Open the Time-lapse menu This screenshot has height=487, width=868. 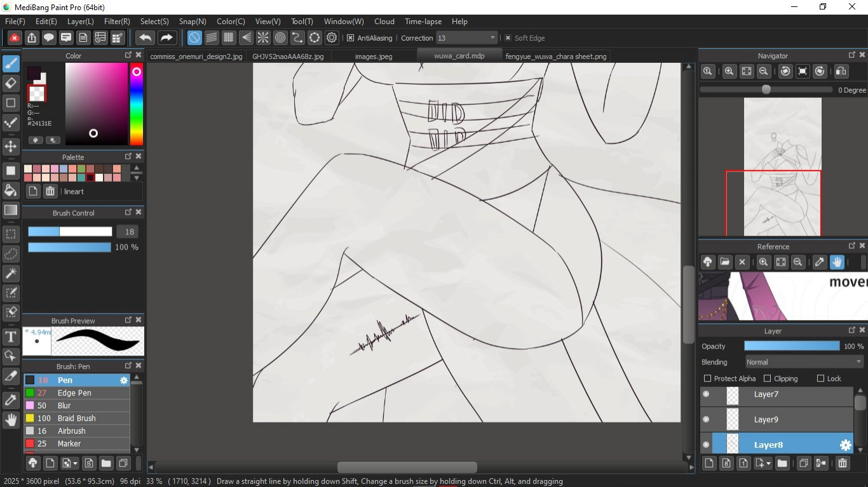click(423, 22)
